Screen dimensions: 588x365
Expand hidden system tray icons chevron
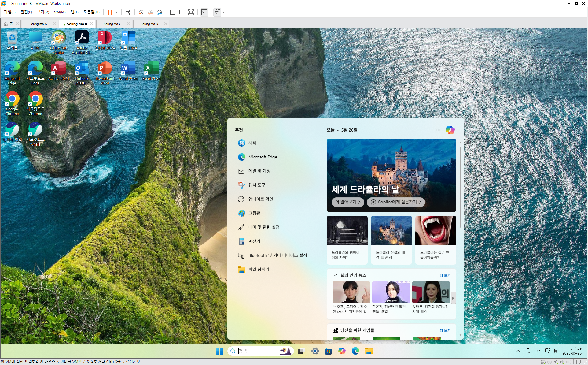518,351
